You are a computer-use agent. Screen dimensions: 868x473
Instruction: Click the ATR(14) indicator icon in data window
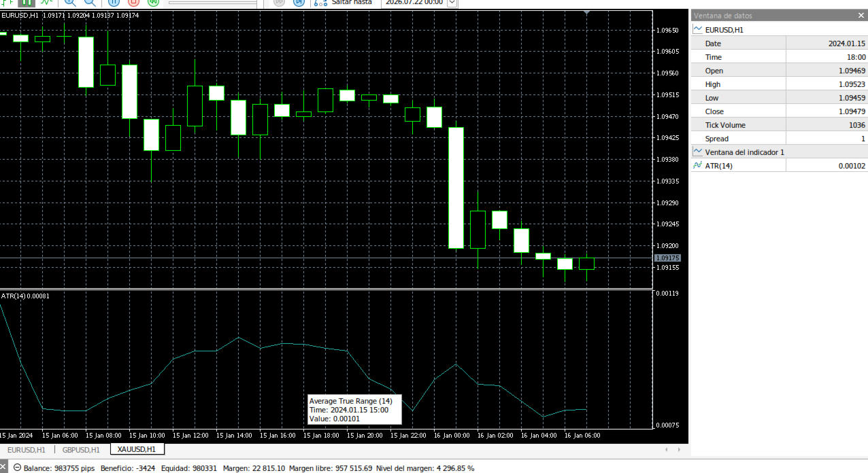[x=697, y=166]
